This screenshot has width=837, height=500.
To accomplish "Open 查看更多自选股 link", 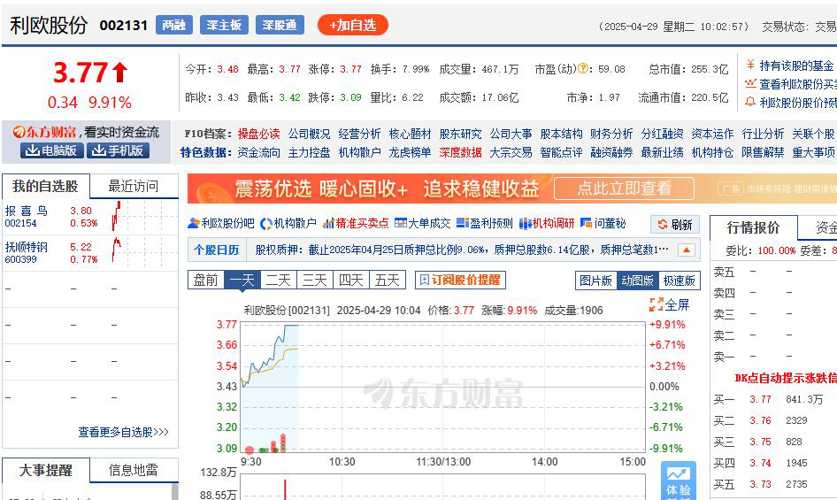I will click(x=123, y=432).
